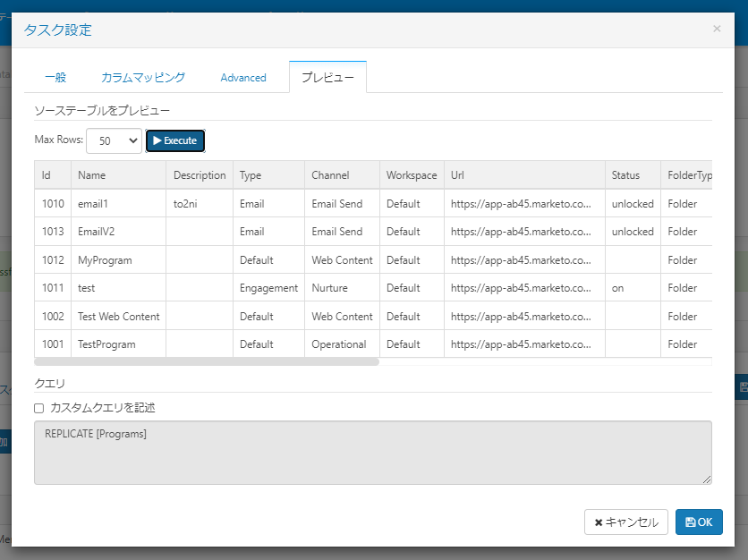
Task: Click Email Send channel in email1 row
Action: (x=342, y=204)
